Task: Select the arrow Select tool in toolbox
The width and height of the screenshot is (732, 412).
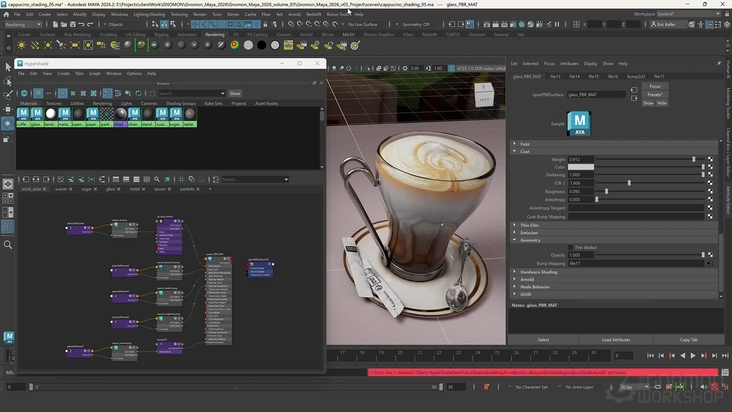Action: point(8,67)
